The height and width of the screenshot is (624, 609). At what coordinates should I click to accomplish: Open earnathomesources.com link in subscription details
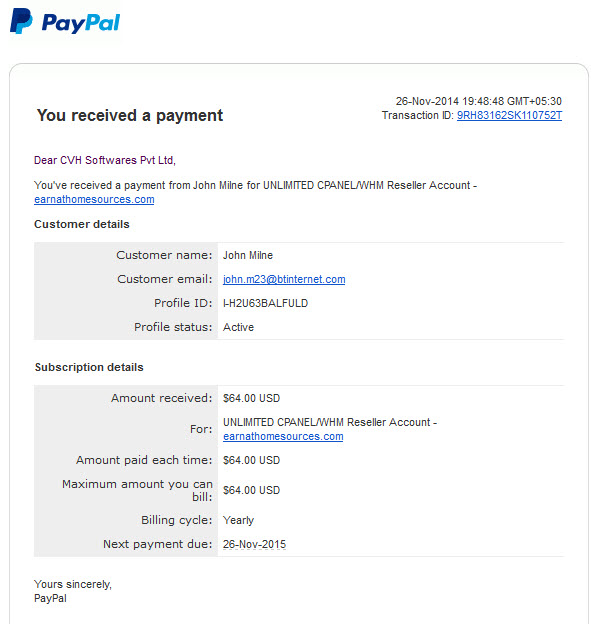[283, 437]
